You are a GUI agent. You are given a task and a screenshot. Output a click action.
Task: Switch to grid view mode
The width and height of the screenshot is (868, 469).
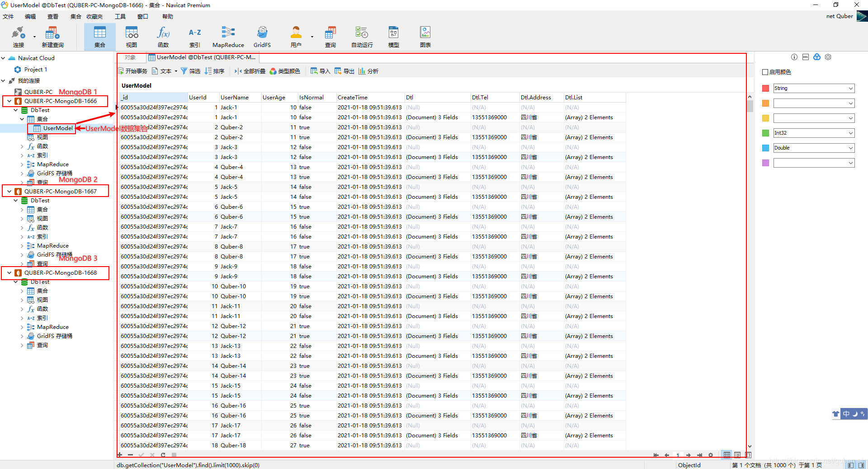726,455
